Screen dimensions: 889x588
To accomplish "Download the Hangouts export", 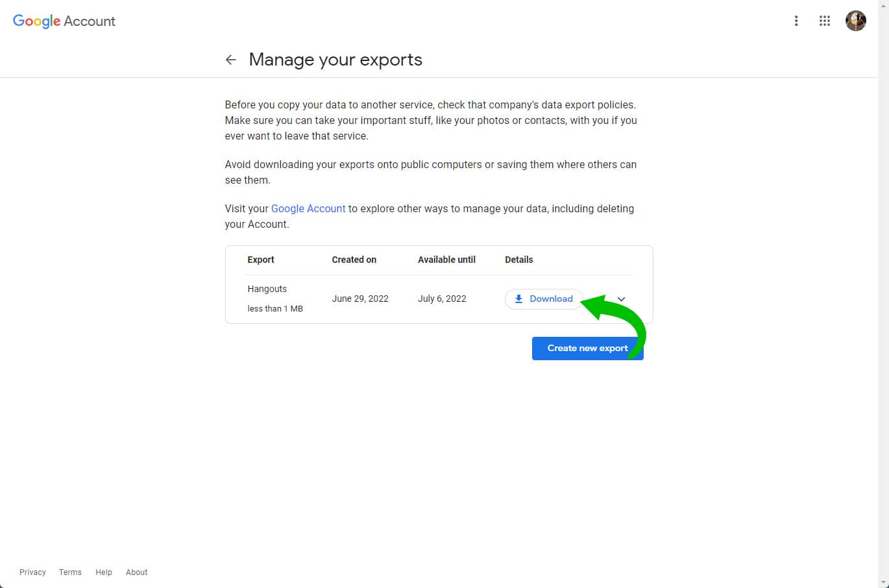I will click(543, 299).
